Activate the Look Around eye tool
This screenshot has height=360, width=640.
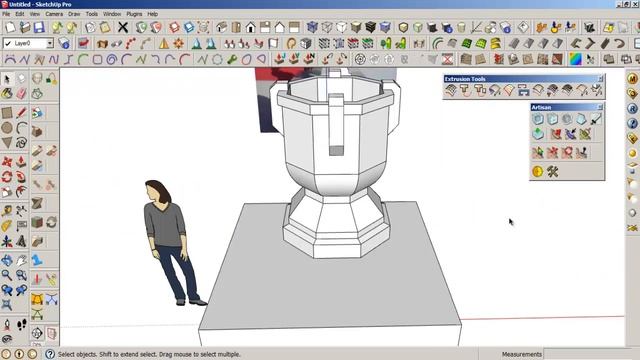click(7, 339)
